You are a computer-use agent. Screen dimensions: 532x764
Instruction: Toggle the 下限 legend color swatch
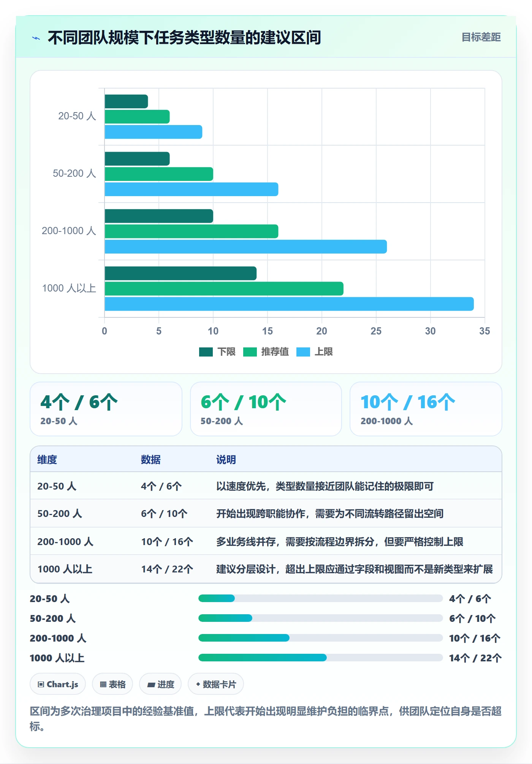pyautogui.click(x=206, y=352)
